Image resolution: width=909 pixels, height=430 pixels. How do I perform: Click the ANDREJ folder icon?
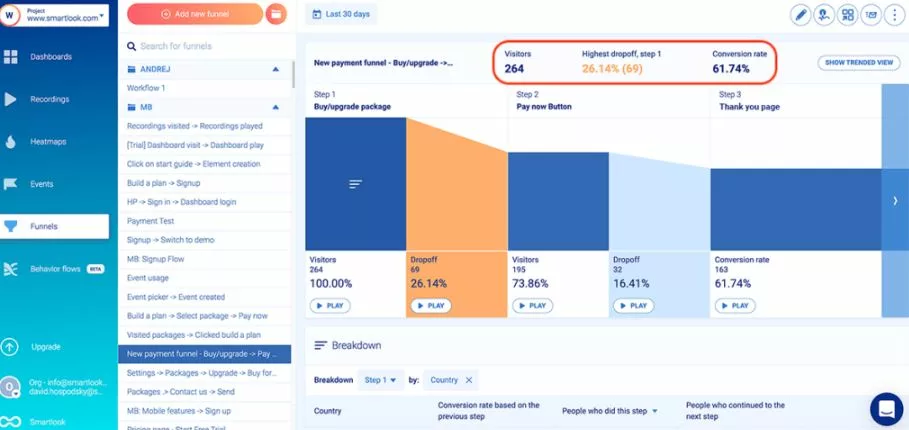tap(131, 70)
